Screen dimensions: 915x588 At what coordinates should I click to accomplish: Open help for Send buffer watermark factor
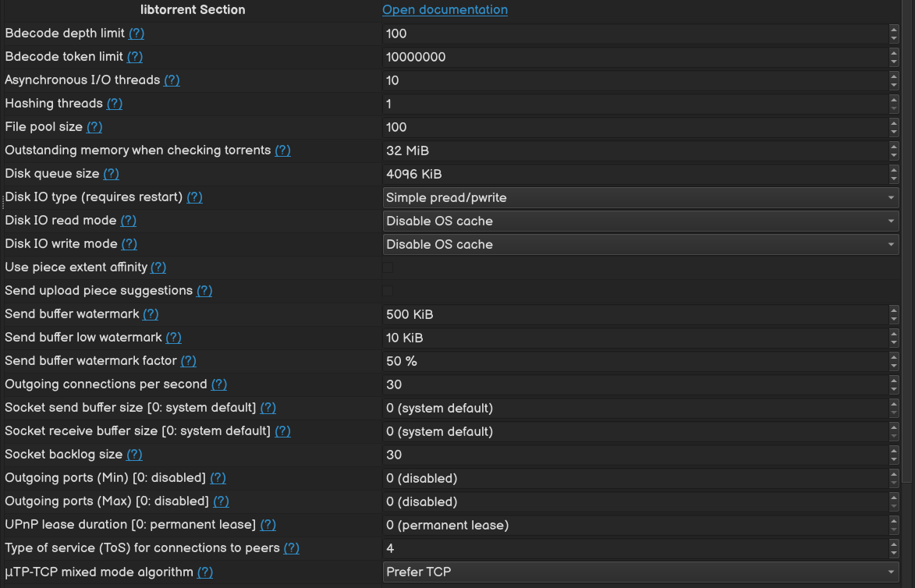[x=189, y=360]
